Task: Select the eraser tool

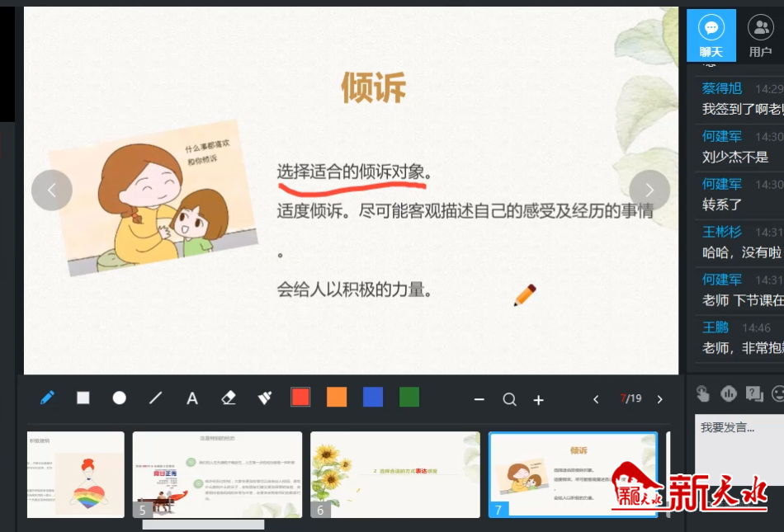Action: 229,398
